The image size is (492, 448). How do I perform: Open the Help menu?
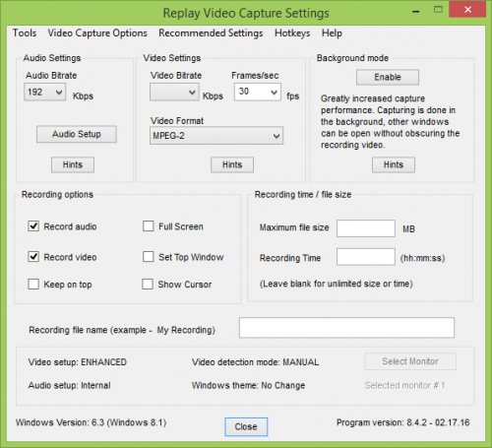pos(332,33)
